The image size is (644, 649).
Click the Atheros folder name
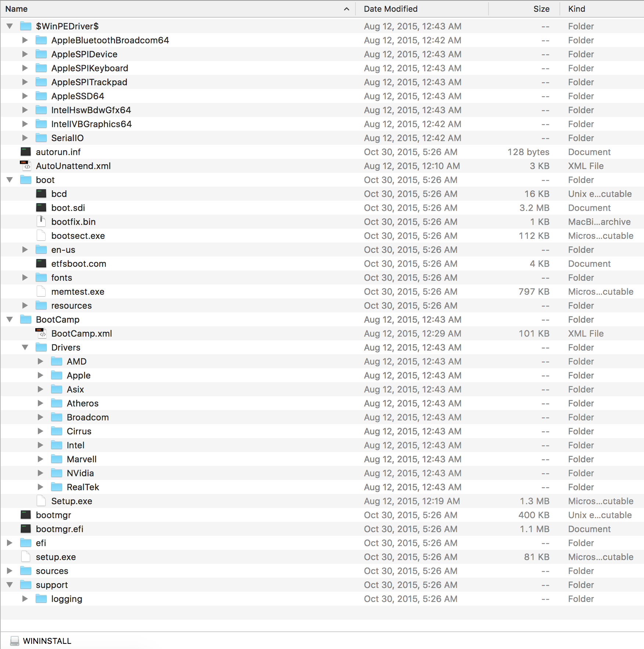[x=83, y=403]
